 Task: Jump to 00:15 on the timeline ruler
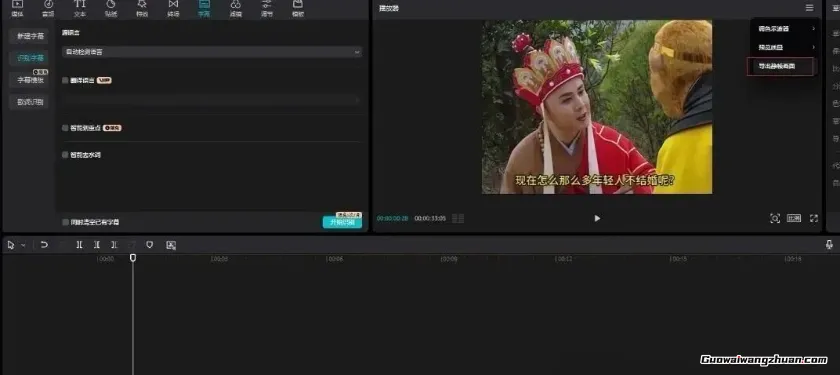click(x=678, y=259)
